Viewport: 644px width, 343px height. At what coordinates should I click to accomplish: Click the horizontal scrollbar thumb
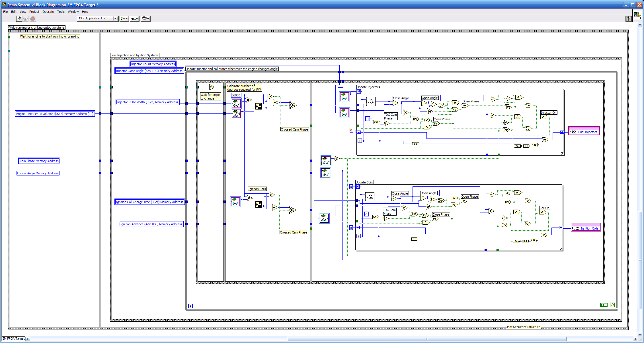426,339
